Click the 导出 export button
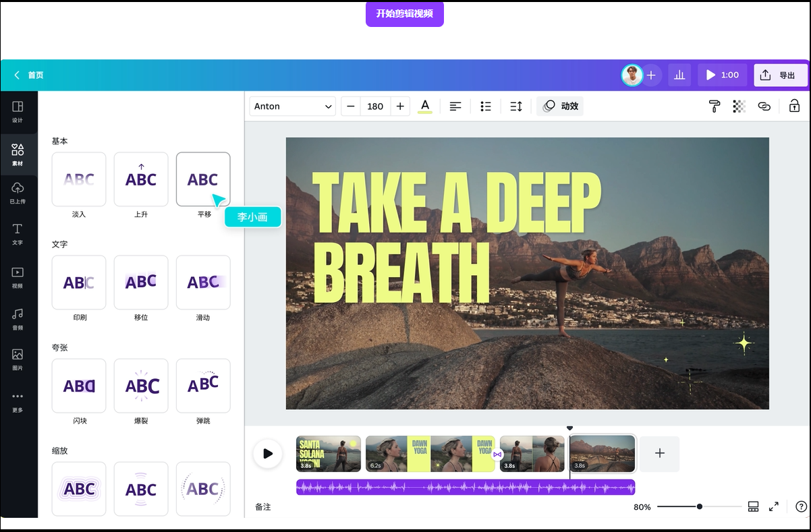This screenshot has height=532, width=811. point(781,75)
